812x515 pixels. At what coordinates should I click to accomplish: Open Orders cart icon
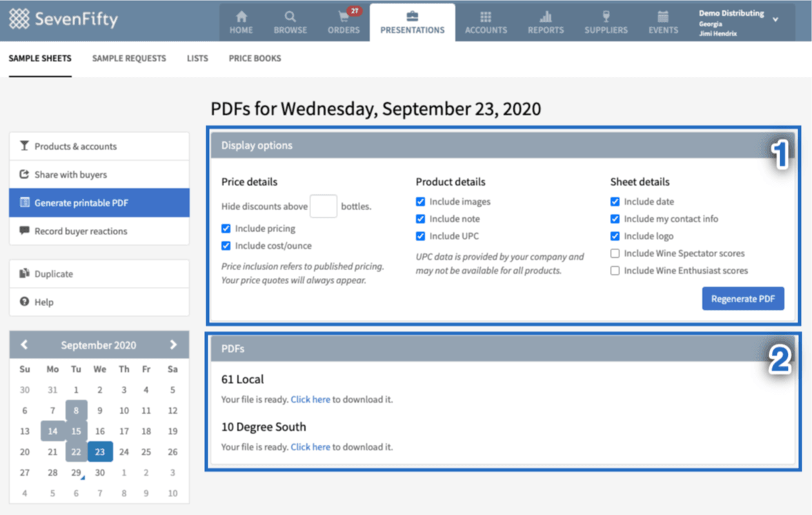click(344, 17)
